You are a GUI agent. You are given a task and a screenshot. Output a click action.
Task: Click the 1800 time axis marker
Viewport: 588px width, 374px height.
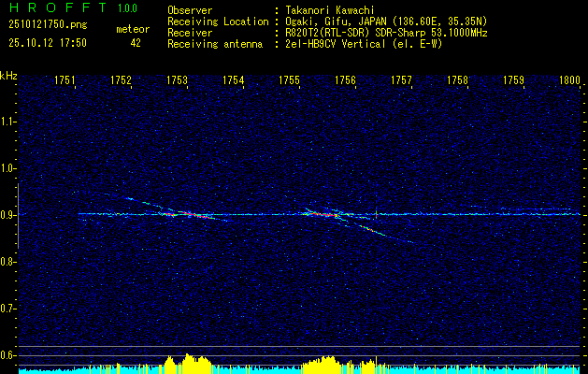click(569, 79)
